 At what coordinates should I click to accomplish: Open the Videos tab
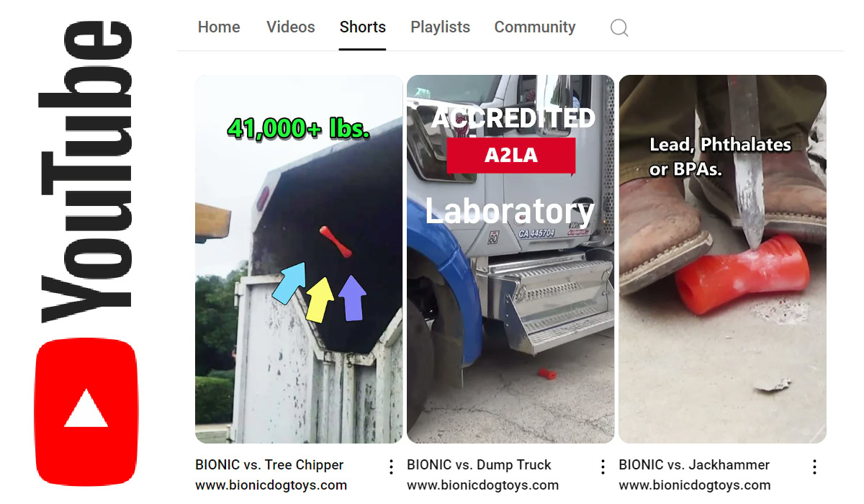tap(290, 27)
